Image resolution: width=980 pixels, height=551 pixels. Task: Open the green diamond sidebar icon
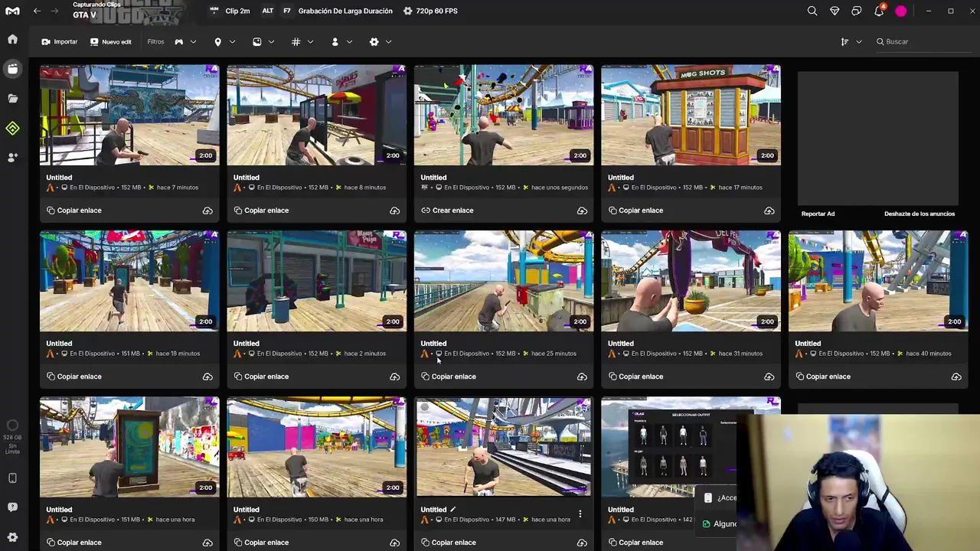click(x=12, y=129)
